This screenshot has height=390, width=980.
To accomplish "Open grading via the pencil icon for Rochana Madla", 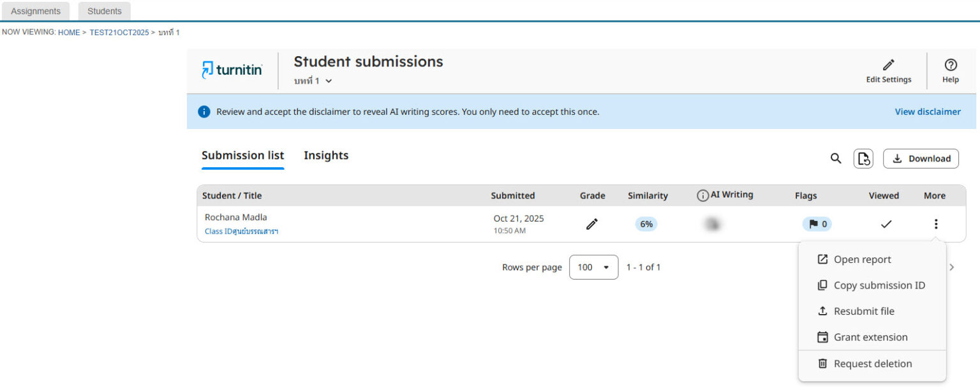I will tap(592, 223).
